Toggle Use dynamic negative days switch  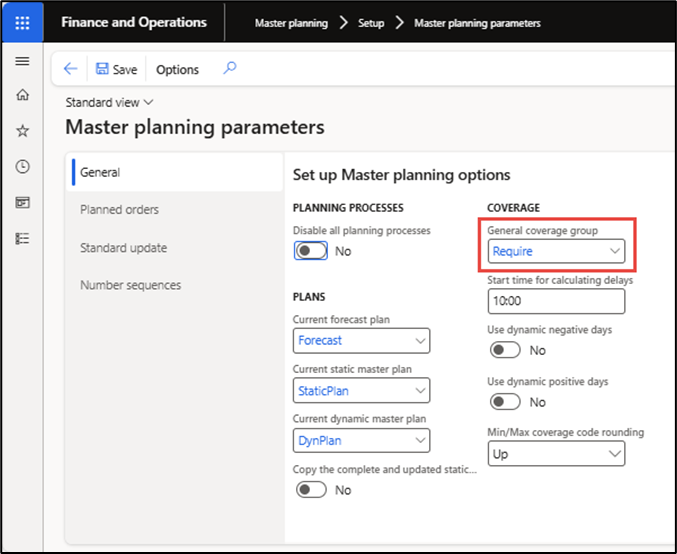click(x=505, y=350)
